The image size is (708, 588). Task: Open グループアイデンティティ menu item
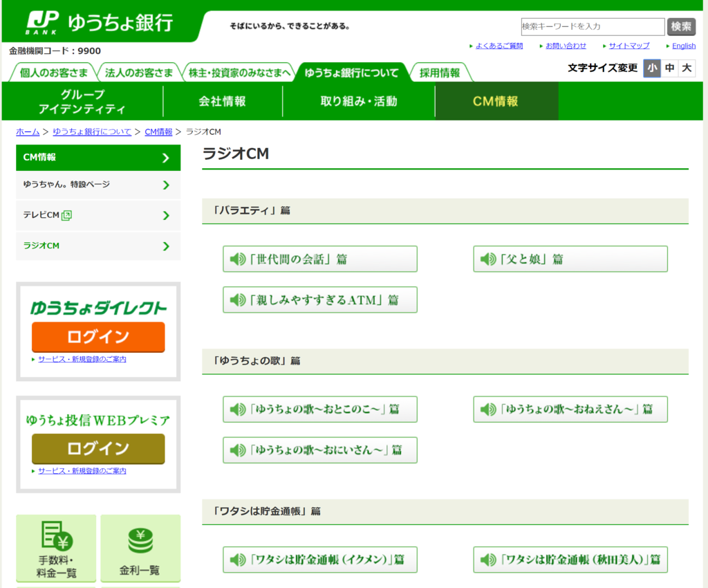click(82, 101)
